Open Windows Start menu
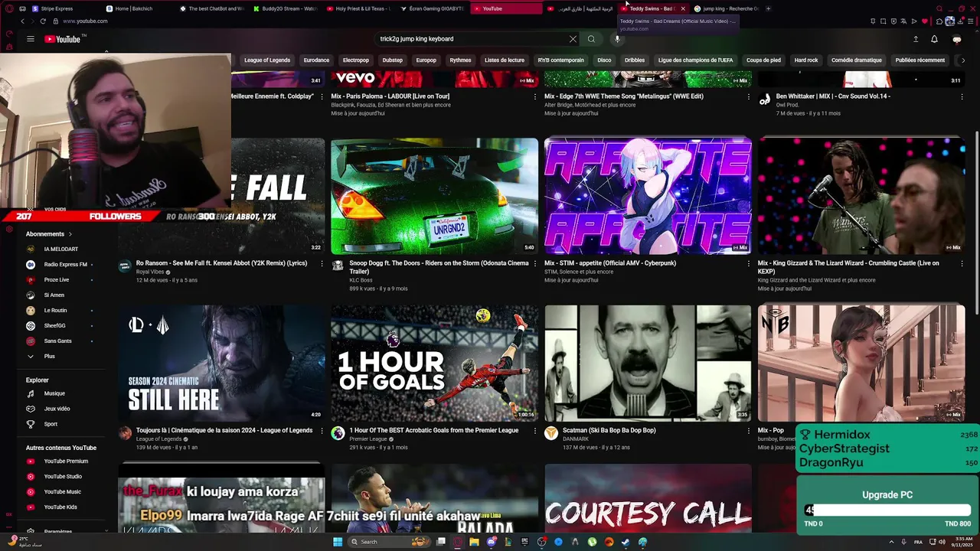This screenshot has width=980, height=551. click(338, 542)
